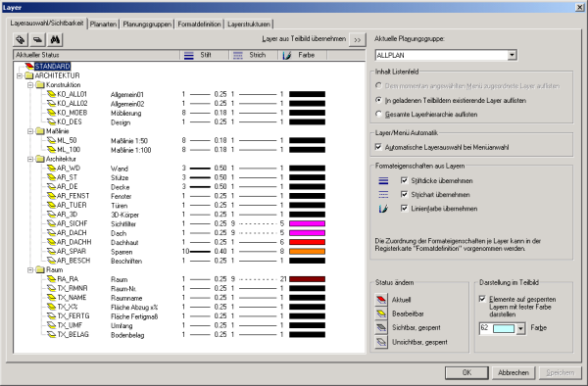Click status icon of ML_100 layer
Screen dimensions: 588x386
[x=51, y=150]
